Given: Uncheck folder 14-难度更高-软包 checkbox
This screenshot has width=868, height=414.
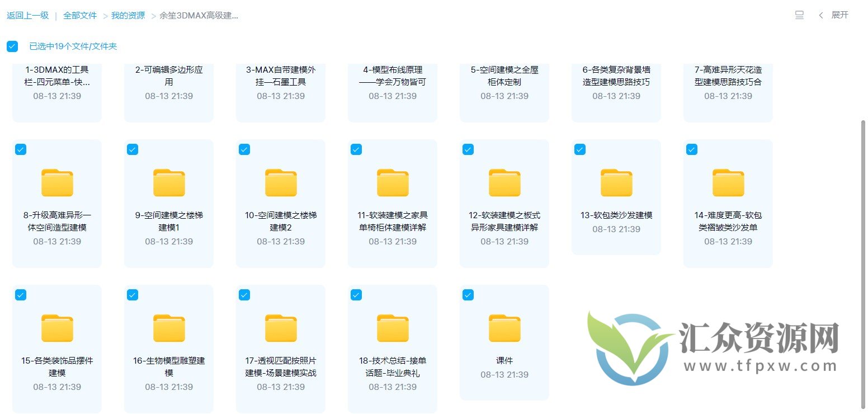Looking at the screenshot, I should (692, 149).
